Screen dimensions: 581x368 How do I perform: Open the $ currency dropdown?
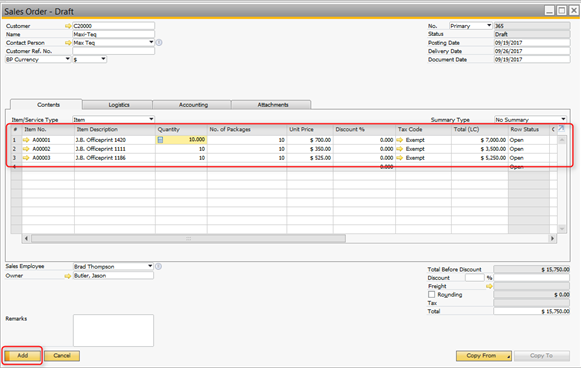click(103, 59)
